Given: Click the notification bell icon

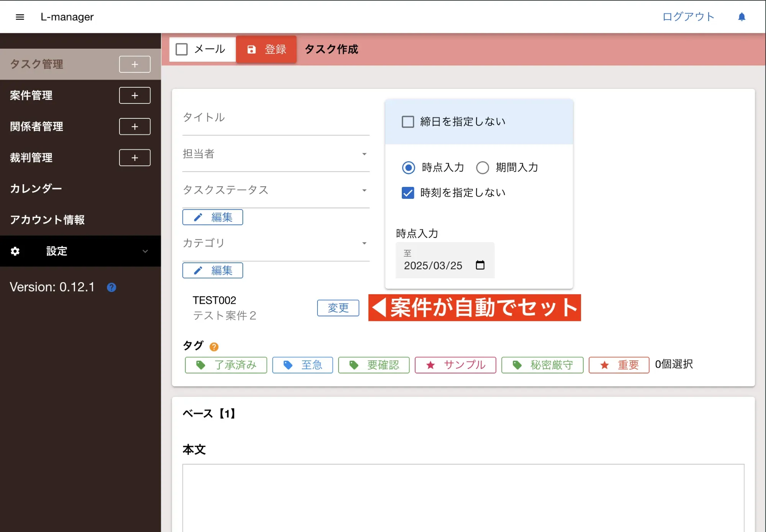Looking at the screenshot, I should [x=741, y=17].
